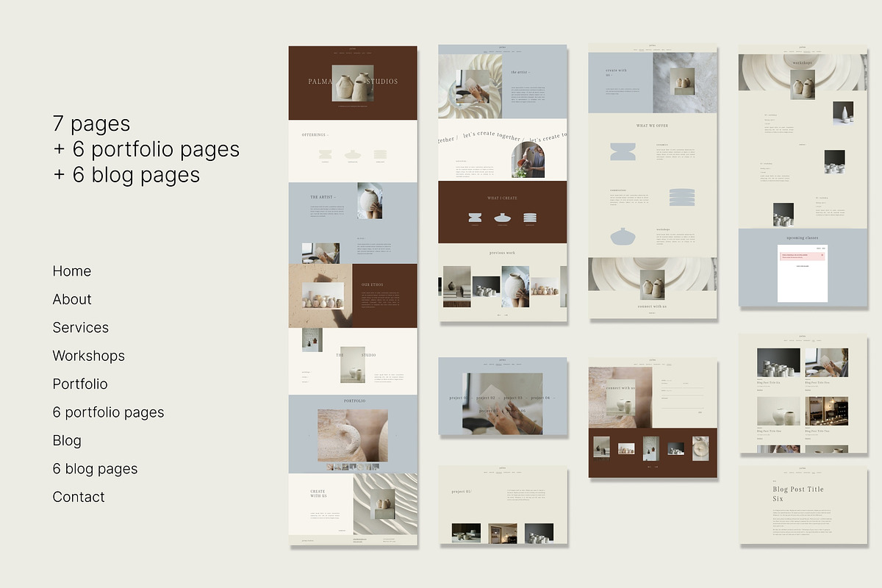Viewport: 882px width, 588px height.
Task: Click the PALMA STUDIOS hero vase image
Action: (353, 83)
